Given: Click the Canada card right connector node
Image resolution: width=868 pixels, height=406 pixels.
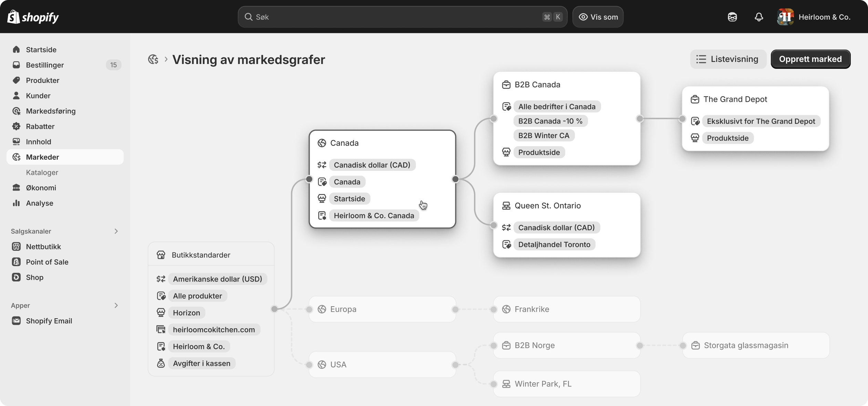Looking at the screenshot, I should [455, 179].
